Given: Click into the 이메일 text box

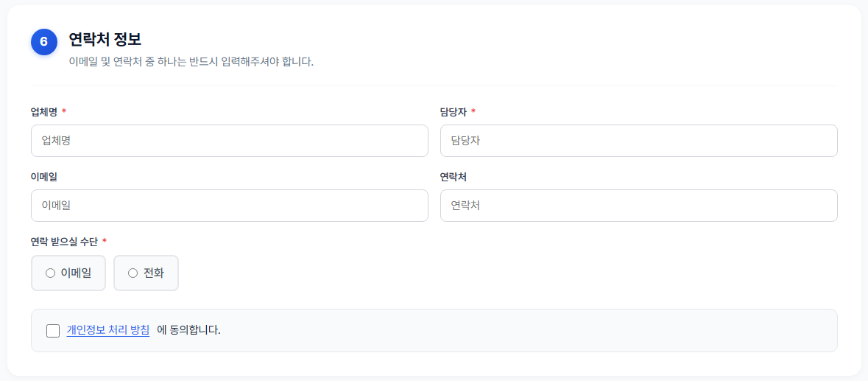Looking at the screenshot, I should (230, 206).
